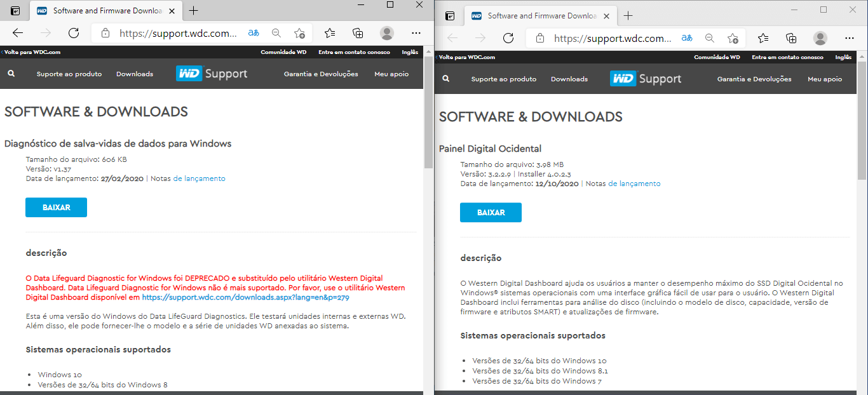Open a new tab in right browser window
Viewport: 868px width, 395px height.
pos(628,16)
